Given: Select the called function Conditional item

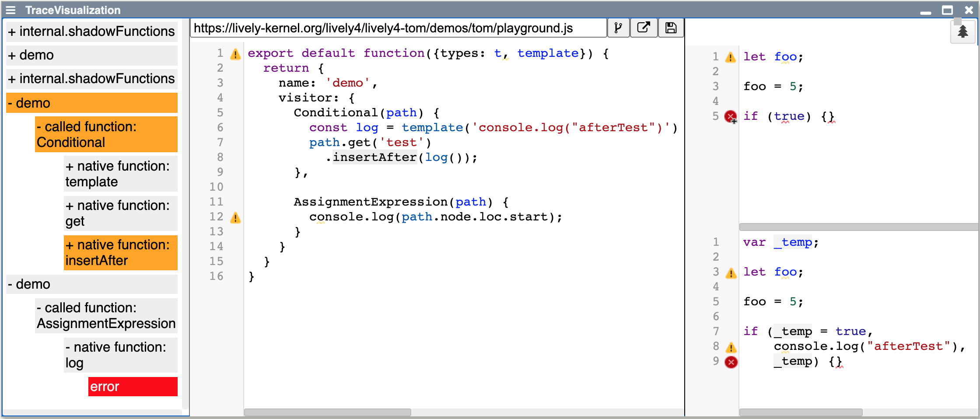Looking at the screenshot, I should click(106, 134).
